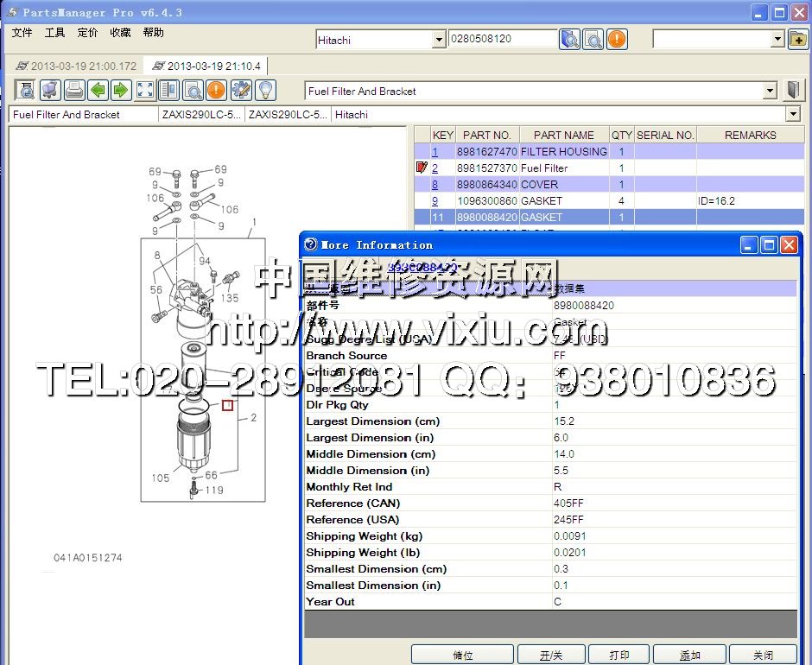Click the fit-to-window expand arrows icon

145,90
